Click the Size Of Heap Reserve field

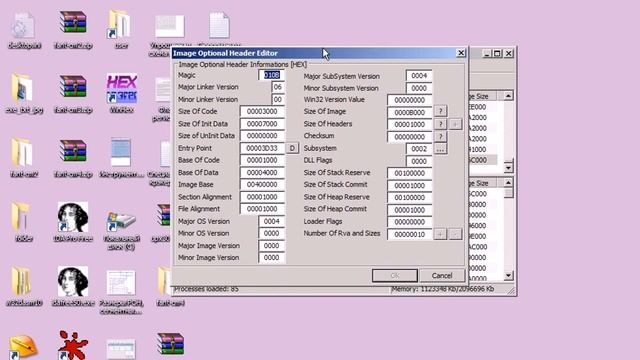(409, 198)
